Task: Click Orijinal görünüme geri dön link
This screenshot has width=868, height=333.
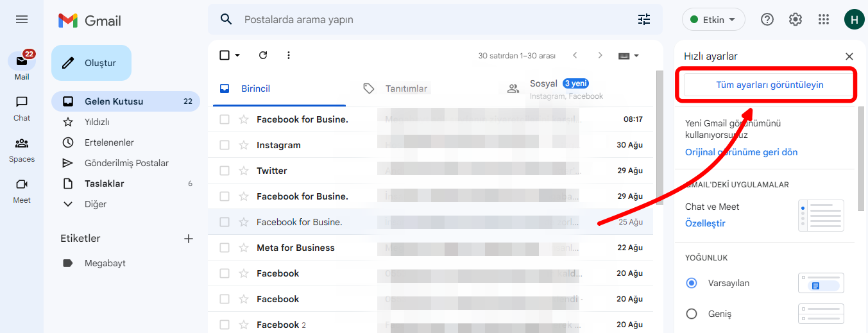Action: [x=741, y=152]
